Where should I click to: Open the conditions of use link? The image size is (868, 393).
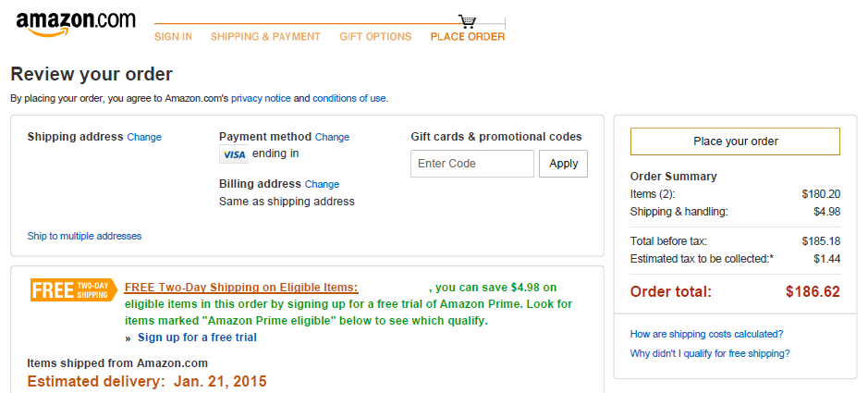click(x=349, y=98)
